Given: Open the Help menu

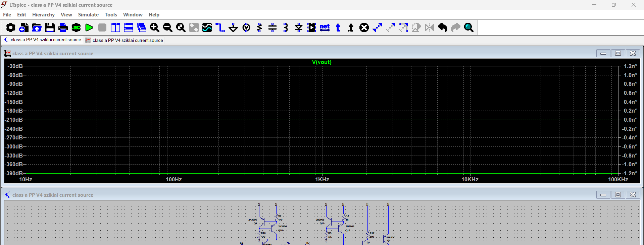Looking at the screenshot, I should pos(154,15).
